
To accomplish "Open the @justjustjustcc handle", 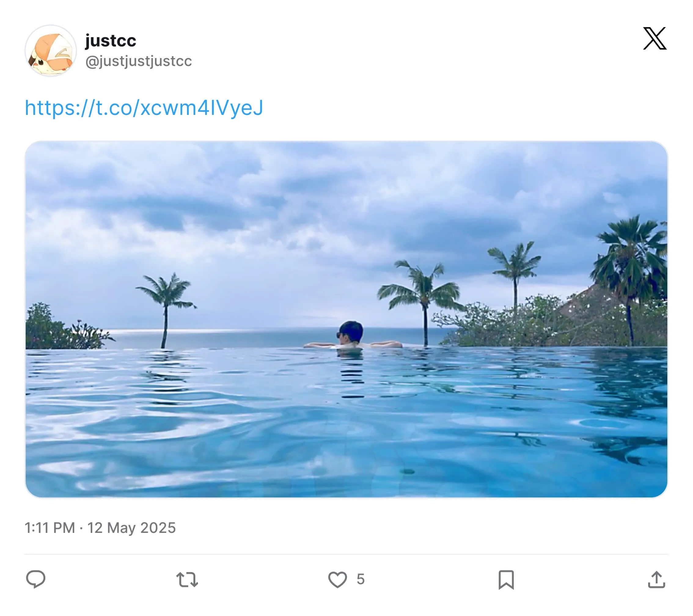I will pos(138,61).
